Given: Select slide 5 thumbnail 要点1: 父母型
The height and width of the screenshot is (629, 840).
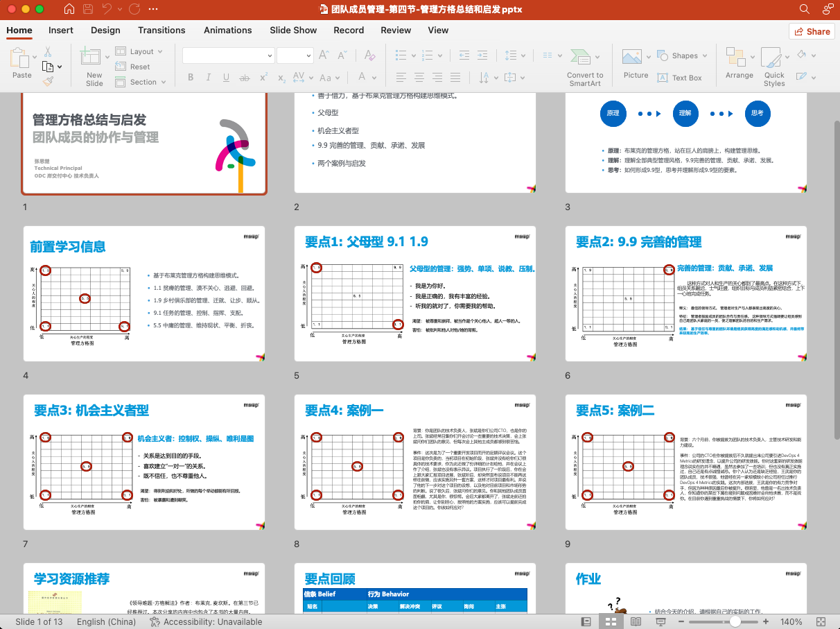Looking at the screenshot, I should click(x=414, y=293).
